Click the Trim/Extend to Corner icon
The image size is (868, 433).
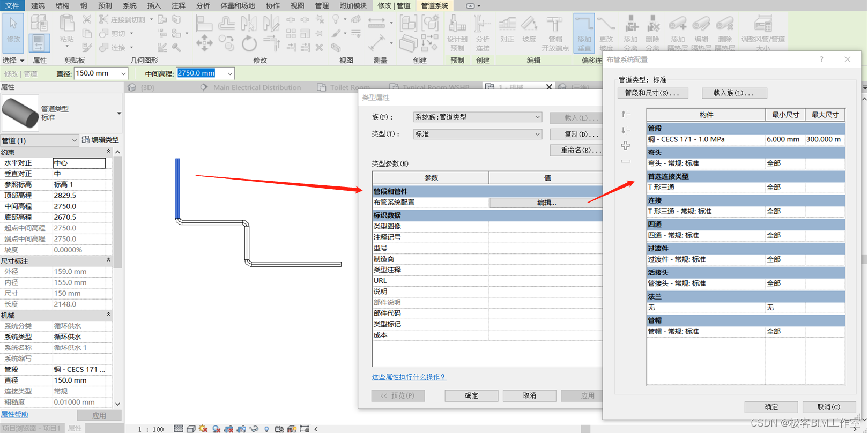[271, 43]
